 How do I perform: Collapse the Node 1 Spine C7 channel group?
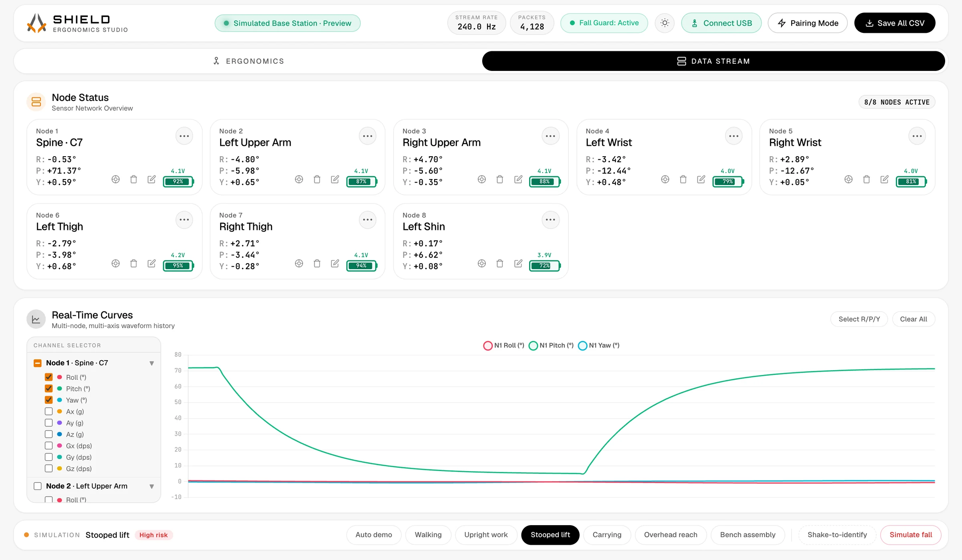pyautogui.click(x=152, y=363)
